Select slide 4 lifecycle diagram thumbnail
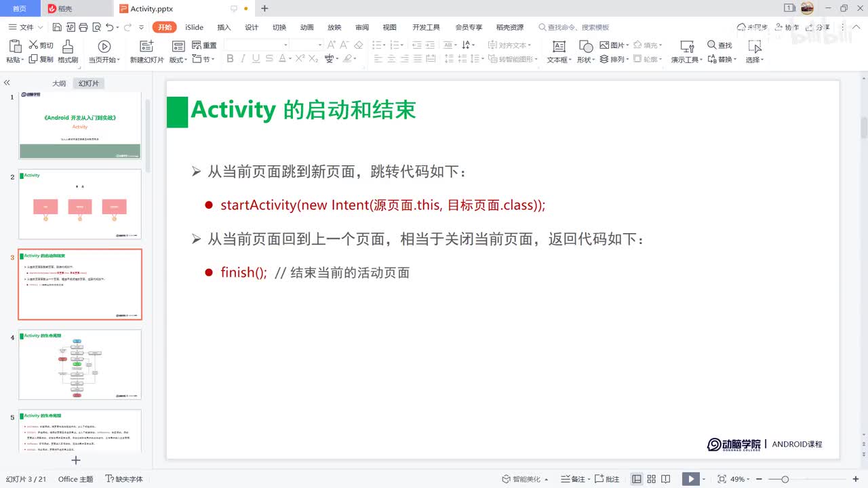The height and width of the screenshot is (488, 868). (x=80, y=364)
